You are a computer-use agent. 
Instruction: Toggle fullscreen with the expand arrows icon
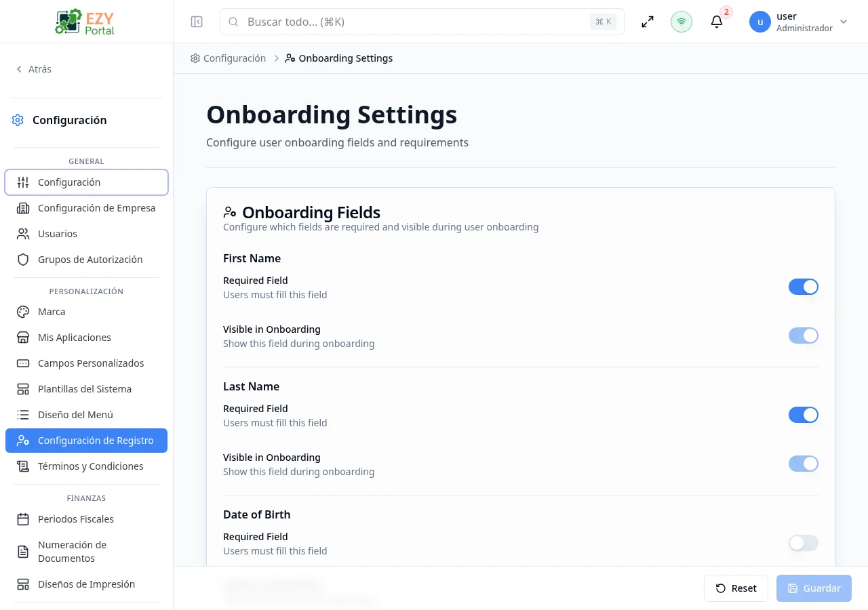pyautogui.click(x=648, y=22)
